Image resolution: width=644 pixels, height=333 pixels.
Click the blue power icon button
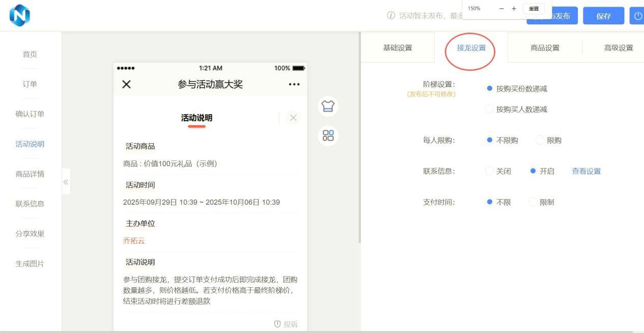[x=638, y=16]
